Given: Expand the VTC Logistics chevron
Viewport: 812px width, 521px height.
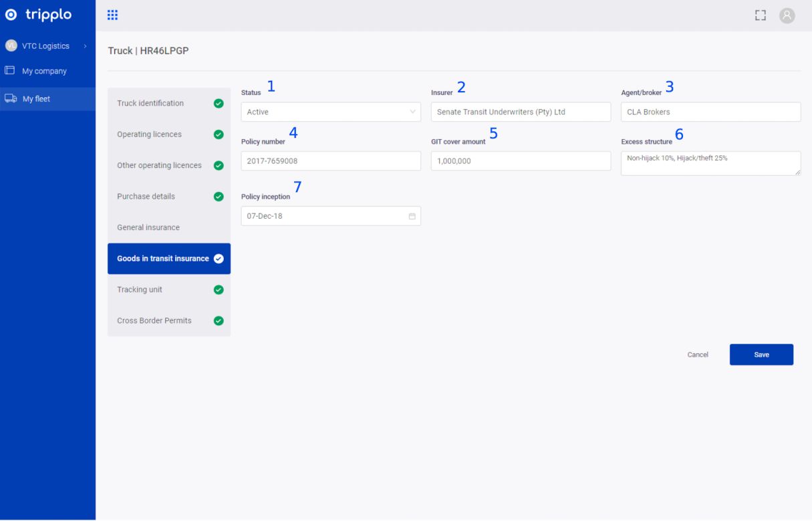Looking at the screenshot, I should [85, 46].
